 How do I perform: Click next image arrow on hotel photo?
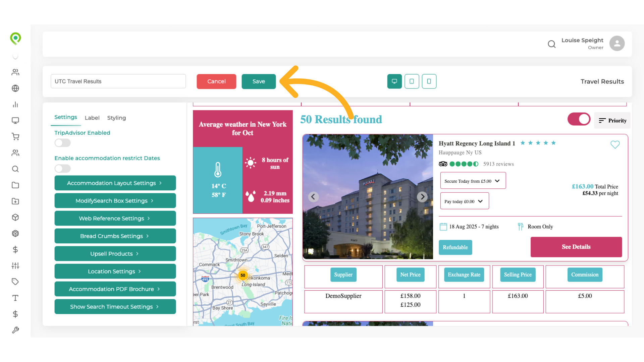point(422,197)
